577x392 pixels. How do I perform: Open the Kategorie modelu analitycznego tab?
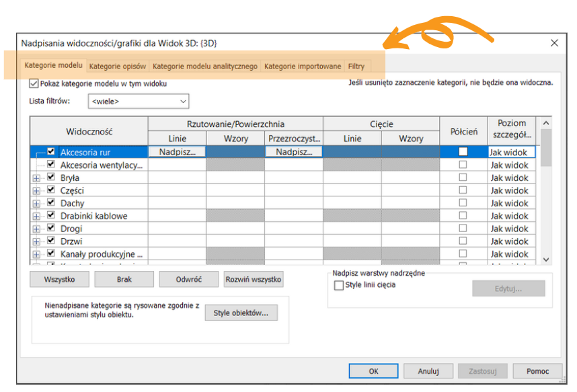tap(204, 67)
